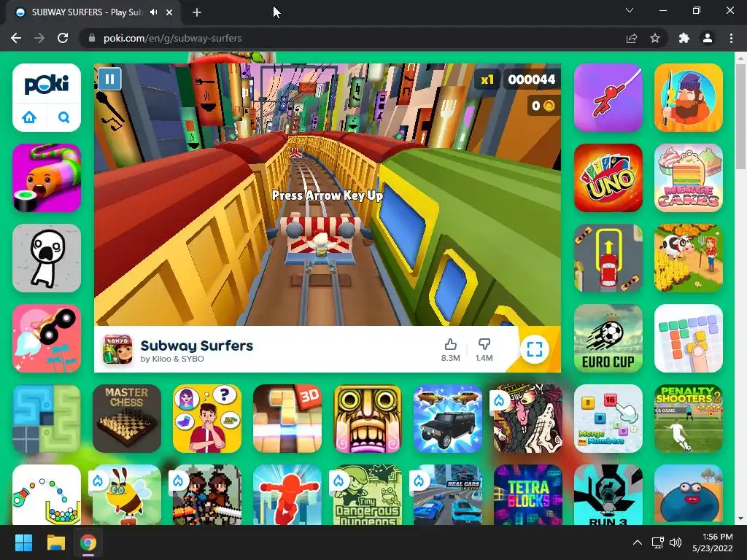Open the Merge Cakes game tile

click(689, 178)
